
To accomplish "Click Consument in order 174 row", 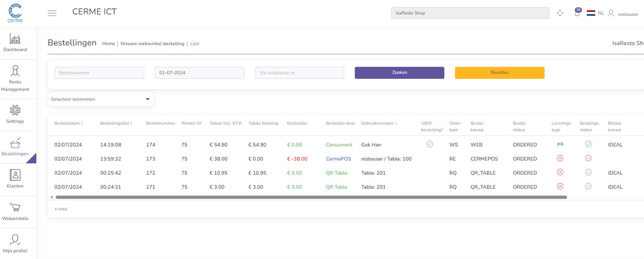I will 339,145.
